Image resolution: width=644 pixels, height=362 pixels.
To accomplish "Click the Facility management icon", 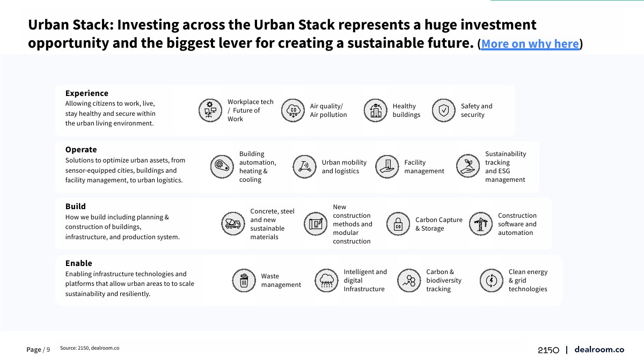I will [387, 166].
